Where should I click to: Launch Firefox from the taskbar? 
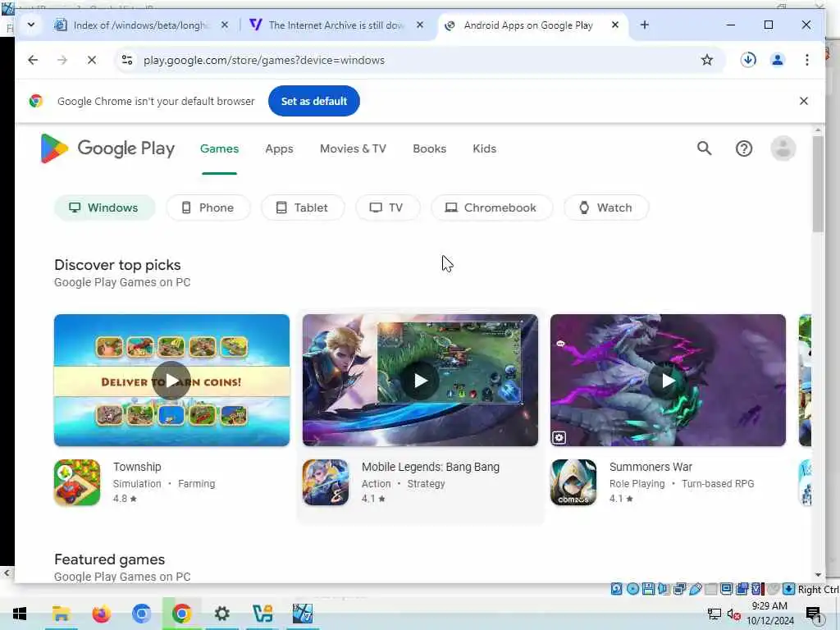click(x=101, y=614)
